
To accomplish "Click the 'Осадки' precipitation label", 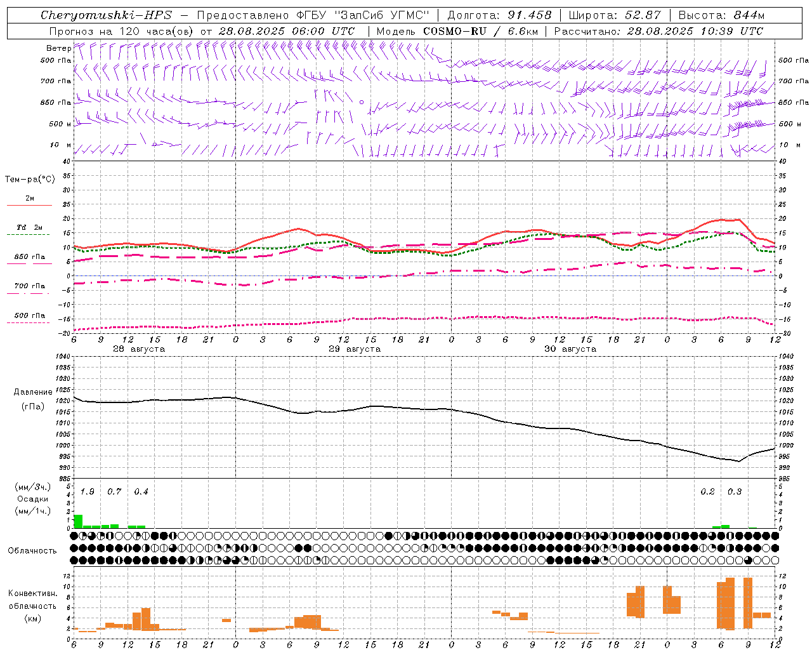I will pos(32,499).
